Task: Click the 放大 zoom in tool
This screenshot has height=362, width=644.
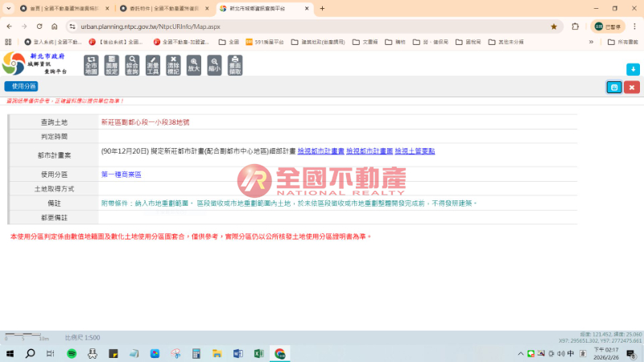Action: pos(194,64)
